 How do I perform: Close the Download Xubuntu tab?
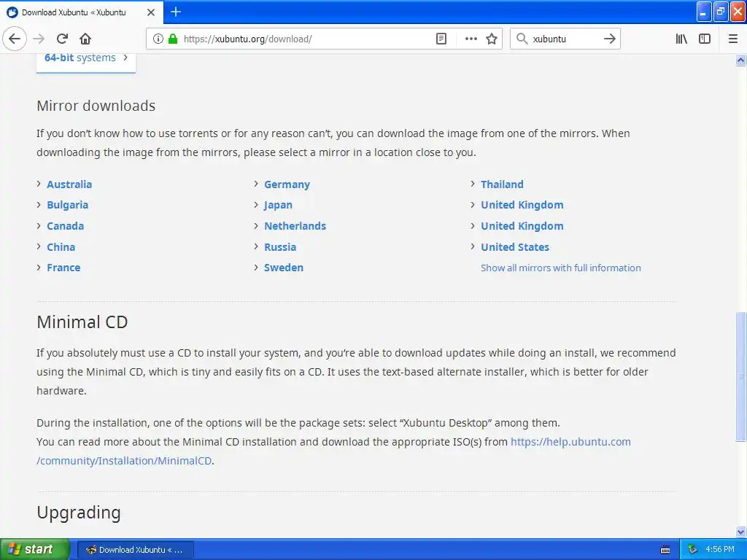151,12
